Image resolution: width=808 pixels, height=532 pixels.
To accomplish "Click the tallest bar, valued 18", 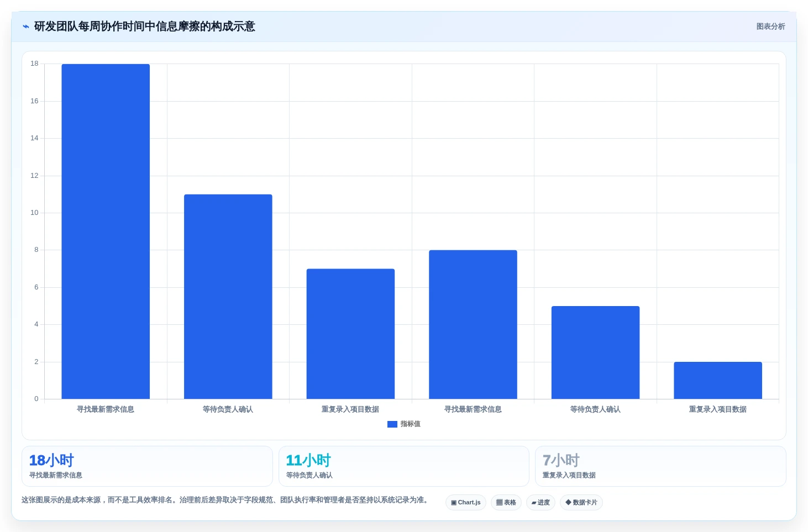I will pos(106,231).
